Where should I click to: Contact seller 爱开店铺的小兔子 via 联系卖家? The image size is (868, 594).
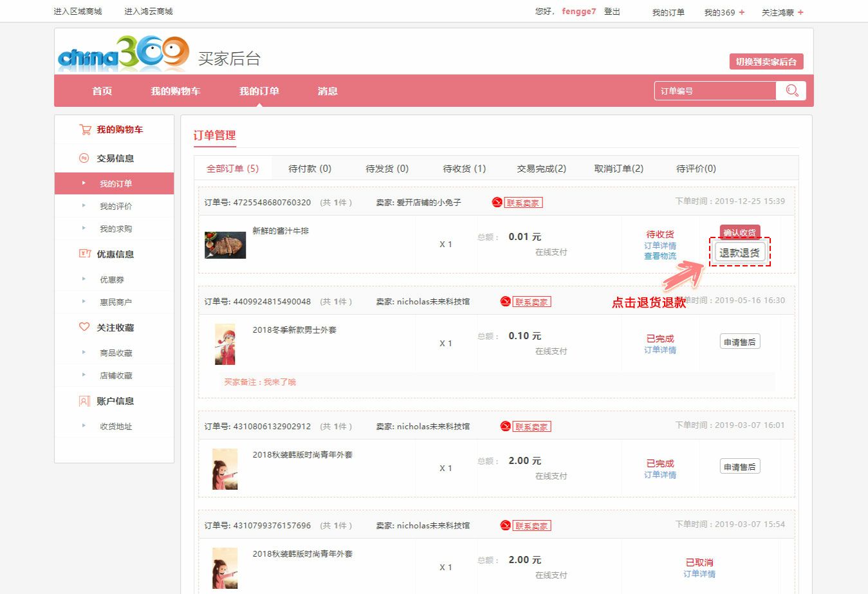[523, 203]
